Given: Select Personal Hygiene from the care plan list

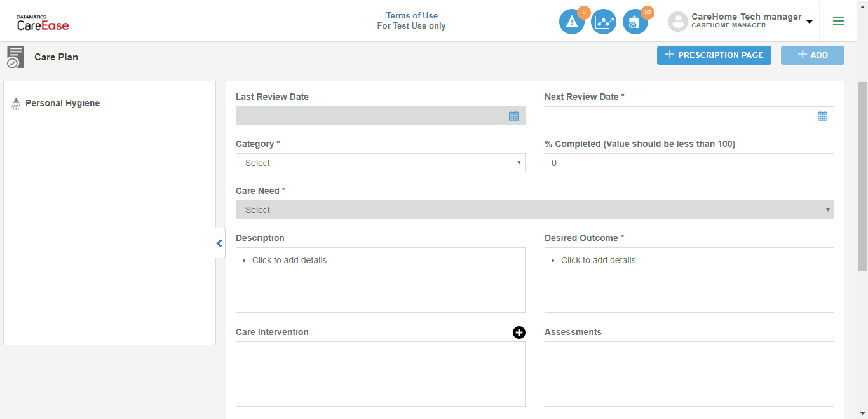Looking at the screenshot, I should coord(62,102).
